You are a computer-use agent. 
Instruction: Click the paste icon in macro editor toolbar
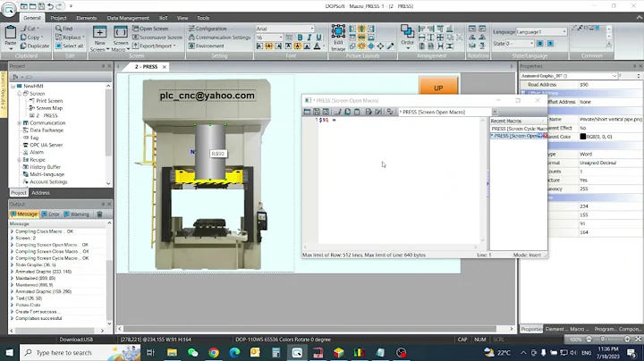click(357, 112)
